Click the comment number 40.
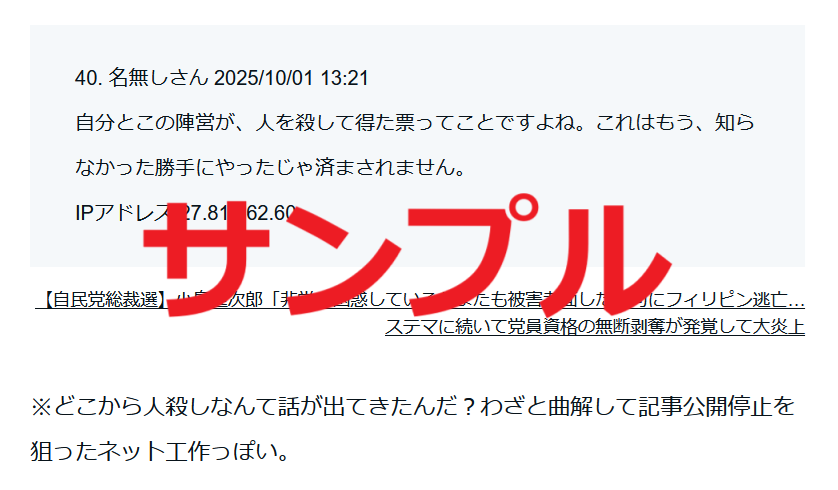This screenshot has height=490, width=838. pyautogui.click(x=88, y=78)
